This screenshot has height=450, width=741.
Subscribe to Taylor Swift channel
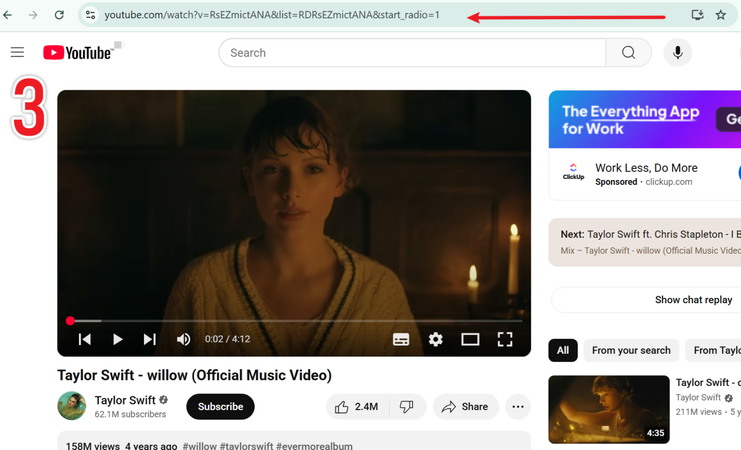tap(220, 407)
